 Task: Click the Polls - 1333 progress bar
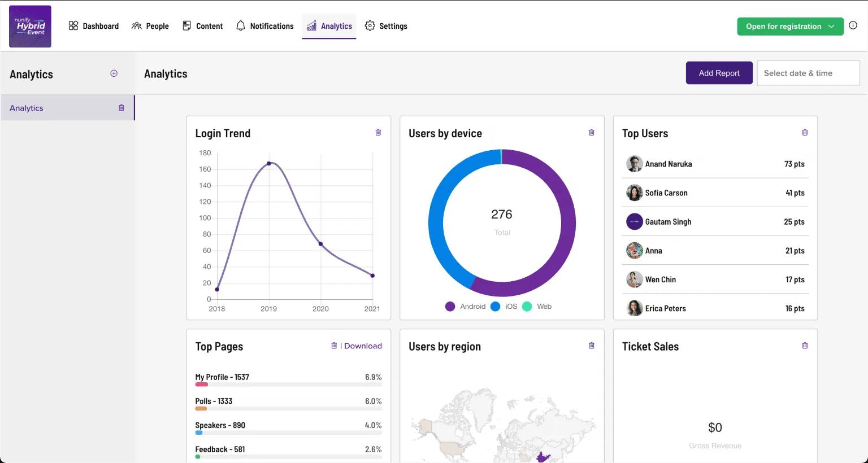pyautogui.click(x=288, y=409)
